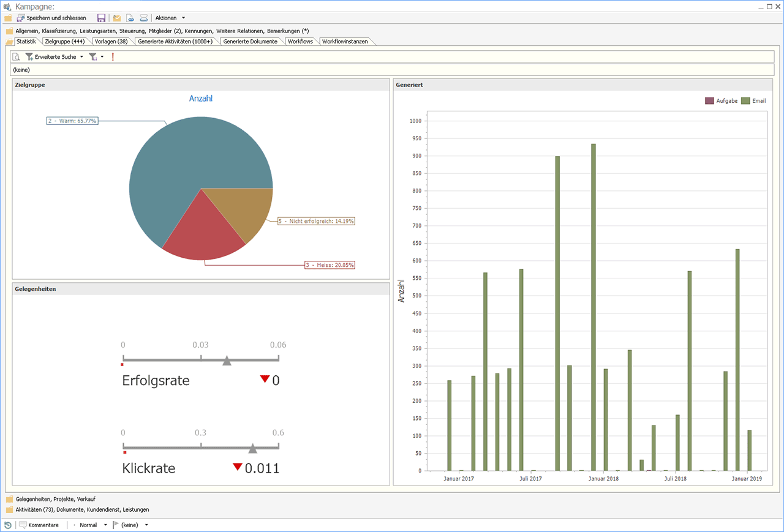Click the document link icon in the toolbar
Screen dimensions: 784x532
pos(130,18)
